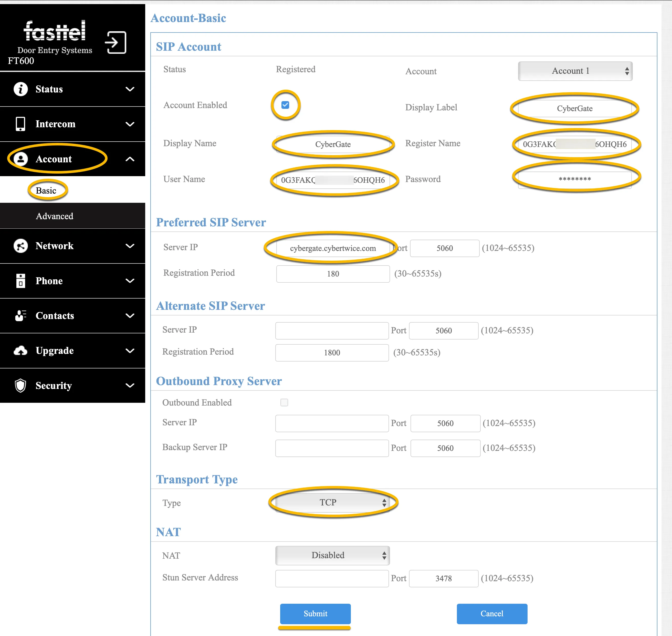Viewport: 672px width, 636px height.
Task: Click the Preferred Registration Period field with 180
Action: pyautogui.click(x=333, y=274)
